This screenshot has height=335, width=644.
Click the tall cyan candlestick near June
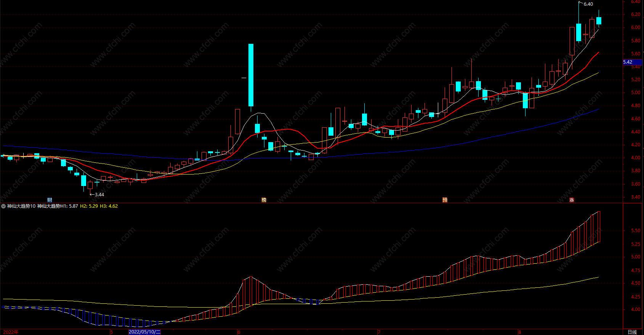[x=251, y=75]
